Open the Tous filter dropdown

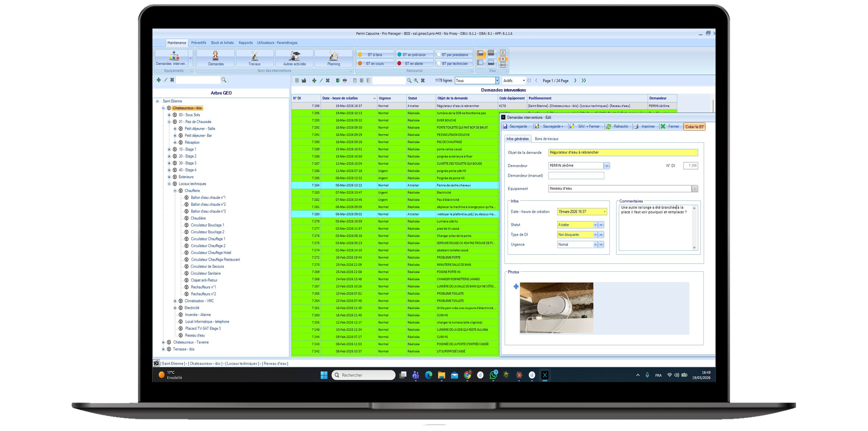click(497, 81)
